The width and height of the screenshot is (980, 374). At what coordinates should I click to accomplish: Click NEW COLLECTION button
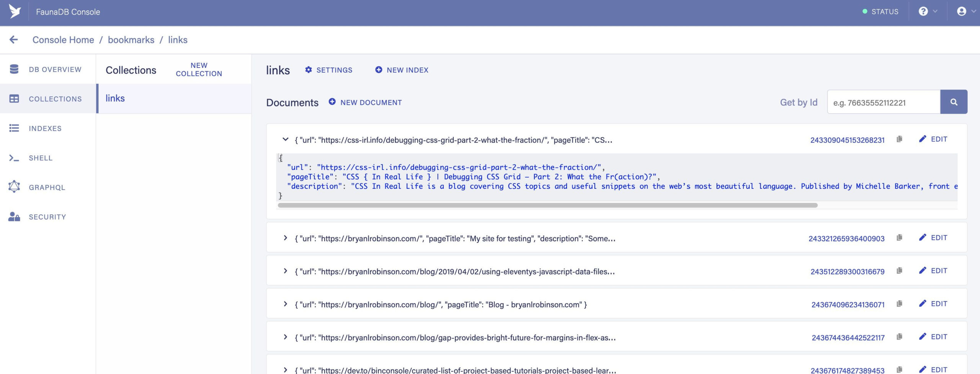(x=199, y=70)
